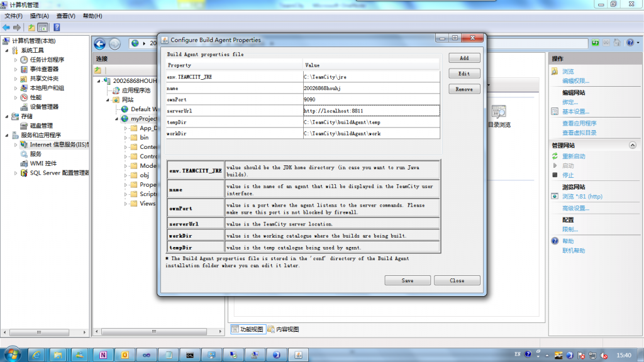Select WMI 控件 in the left tree
Viewport: 644px width, 362px height.
click(x=43, y=164)
